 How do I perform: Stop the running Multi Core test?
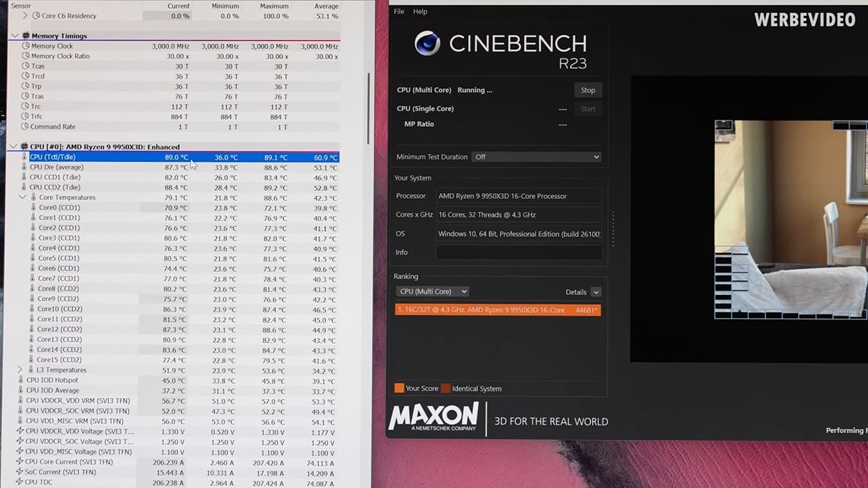click(x=588, y=90)
